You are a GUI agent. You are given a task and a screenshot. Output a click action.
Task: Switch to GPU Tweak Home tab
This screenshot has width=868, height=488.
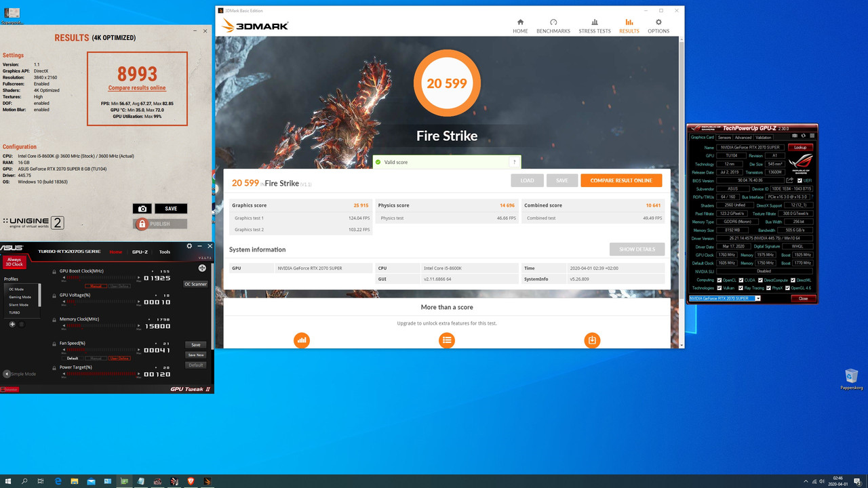point(116,251)
